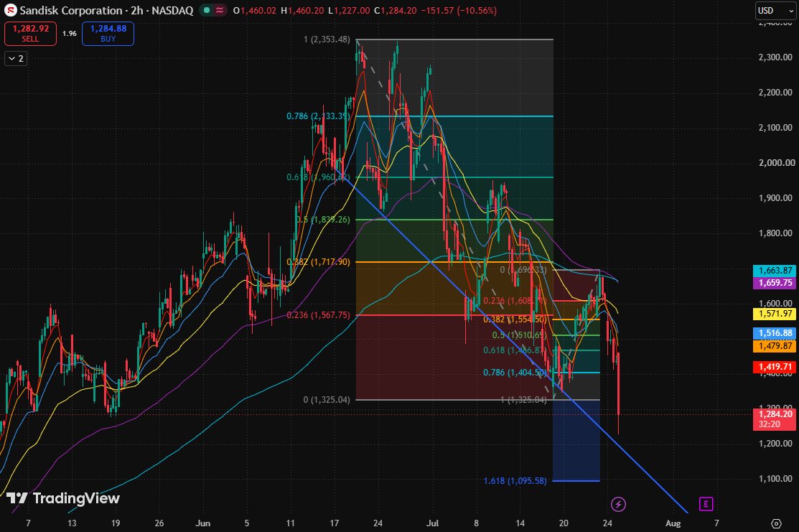Open the earnings E marker icon
Image resolution: width=799 pixels, height=532 pixels.
point(706,504)
